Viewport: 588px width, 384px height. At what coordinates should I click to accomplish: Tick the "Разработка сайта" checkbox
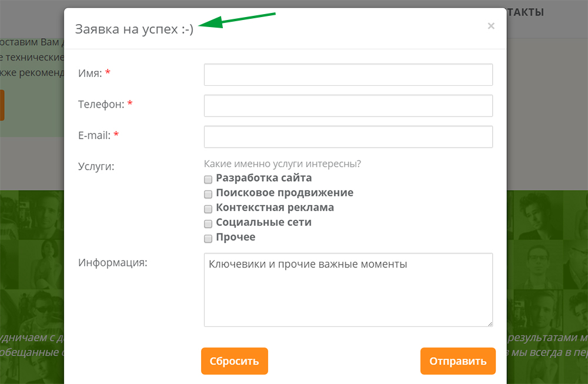[208, 179]
